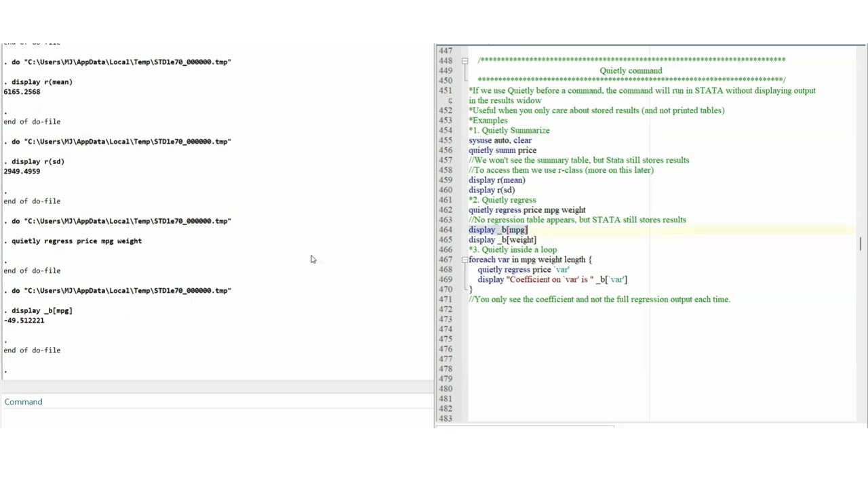Click '. display r(sd)' in results window

tap(34, 162)
